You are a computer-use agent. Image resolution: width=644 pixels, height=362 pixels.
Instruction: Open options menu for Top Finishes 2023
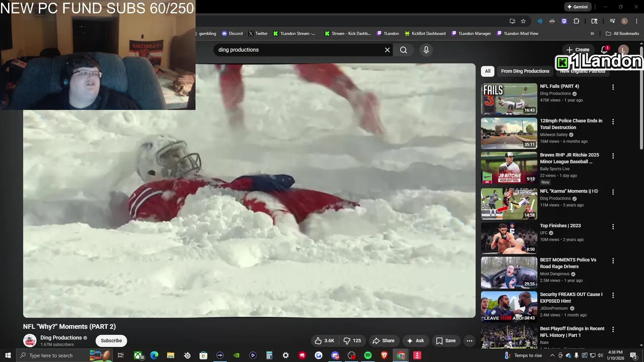tap(613, 226)
